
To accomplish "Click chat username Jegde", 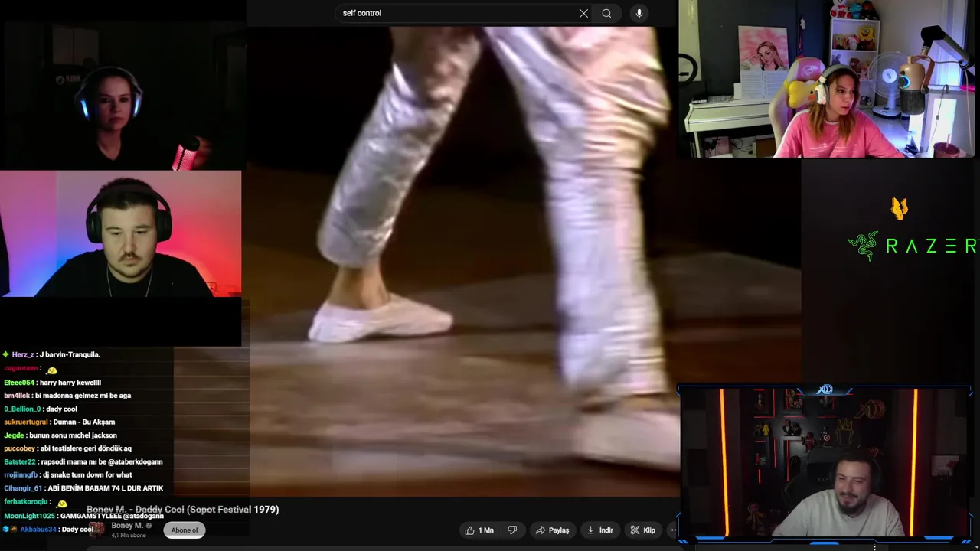I will [14, 435].
